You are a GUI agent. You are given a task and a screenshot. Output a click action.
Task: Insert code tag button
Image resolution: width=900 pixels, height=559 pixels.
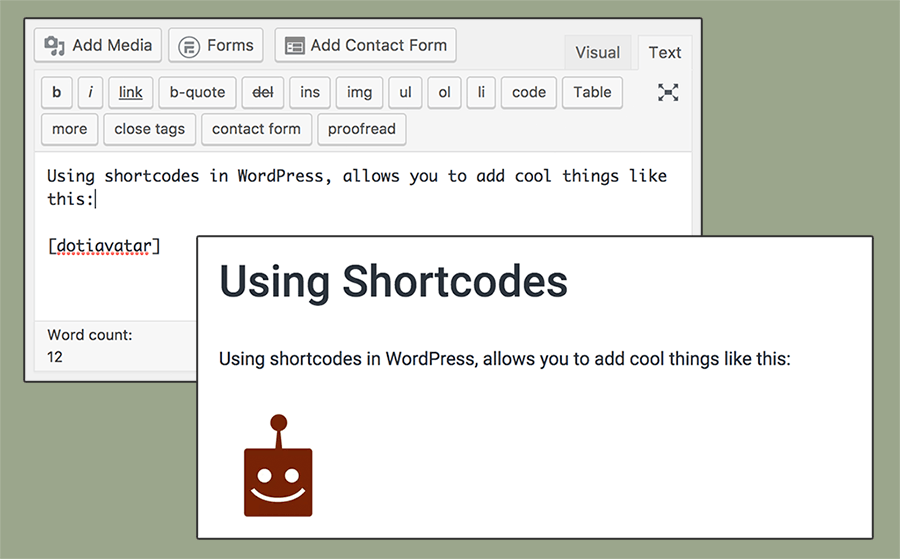[528, 92]
